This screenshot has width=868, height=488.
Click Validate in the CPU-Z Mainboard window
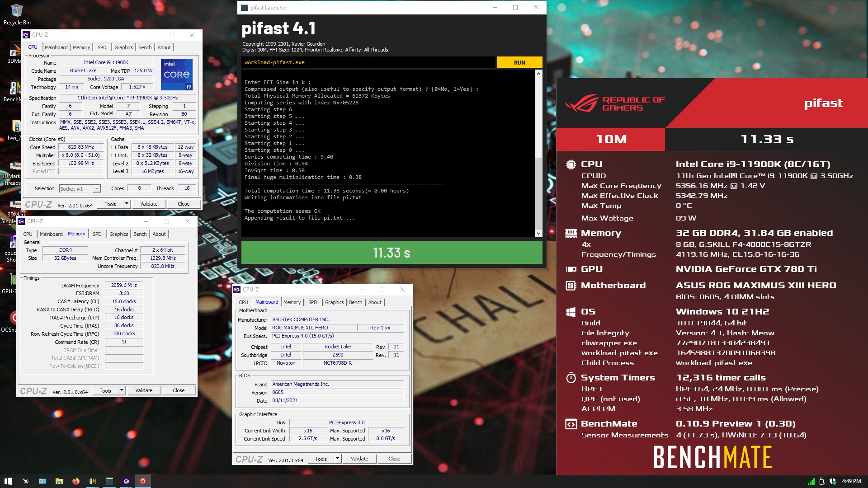359,459
